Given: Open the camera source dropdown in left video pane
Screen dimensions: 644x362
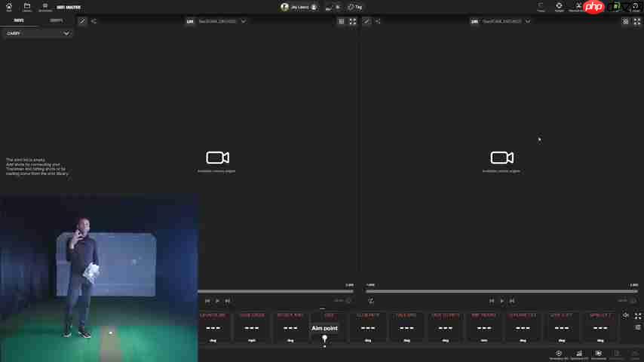Looking at the screenshot, I should 222,21.
